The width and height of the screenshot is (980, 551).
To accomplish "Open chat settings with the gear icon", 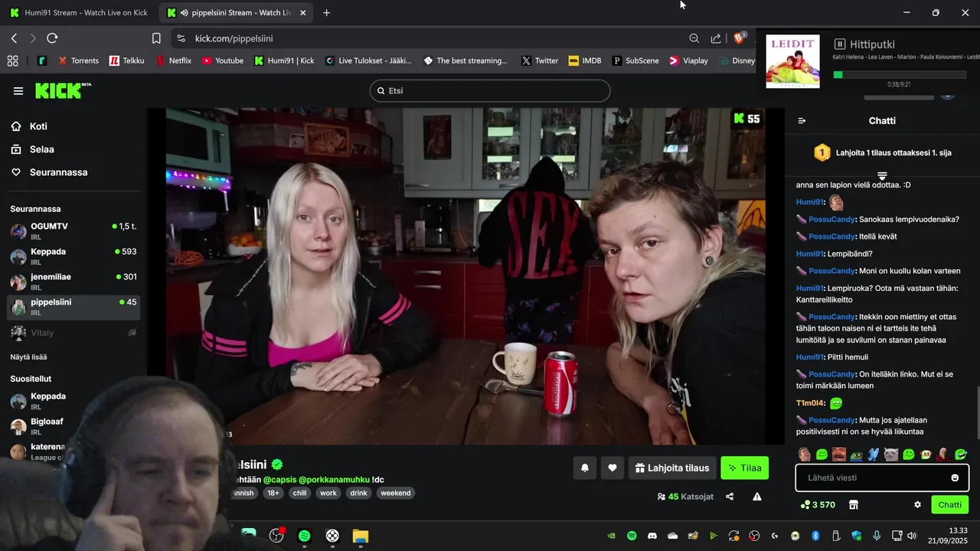I will 917,505.
